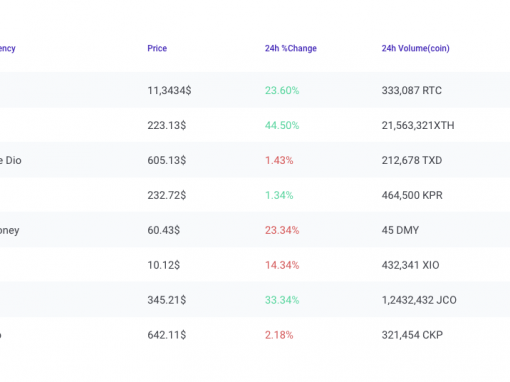Viewport: 510px width, 382px height.
Task: Select the 23.60% green change value
Action: pyautogui.click(x=282, y=90)
